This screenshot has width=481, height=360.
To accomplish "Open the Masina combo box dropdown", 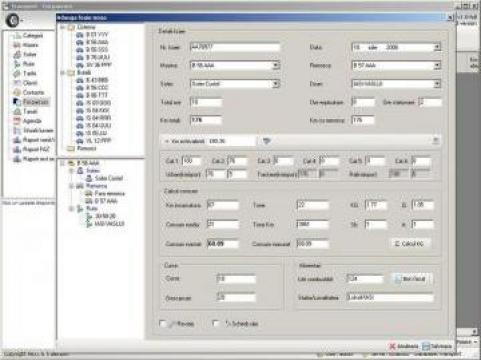I will click(x=276, y=65).
